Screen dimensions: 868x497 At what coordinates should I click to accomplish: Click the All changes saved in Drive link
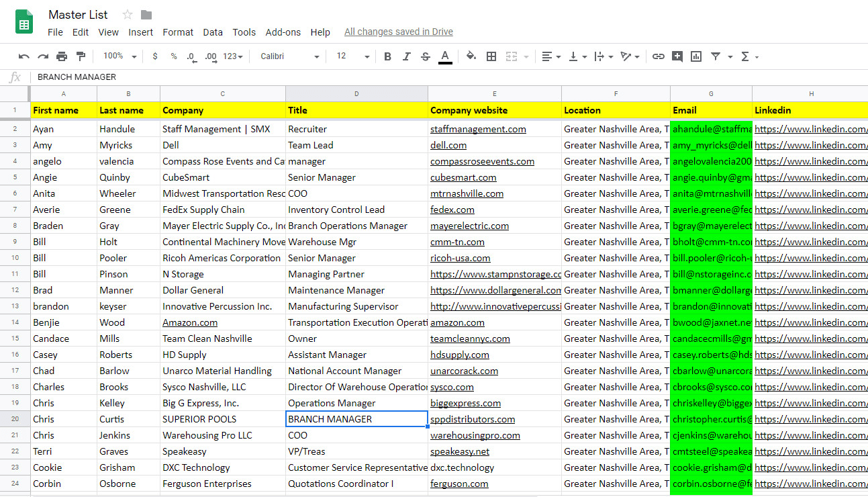[x=398, y=32]
